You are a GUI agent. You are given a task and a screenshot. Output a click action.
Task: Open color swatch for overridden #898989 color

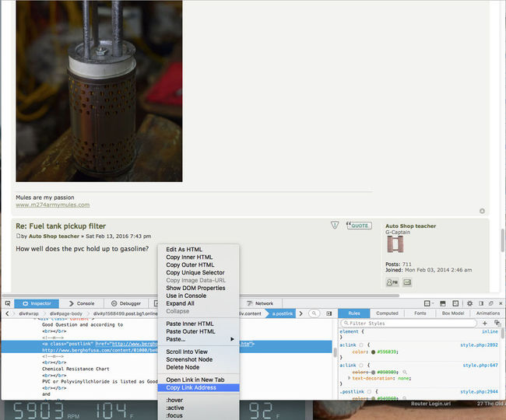374,373
